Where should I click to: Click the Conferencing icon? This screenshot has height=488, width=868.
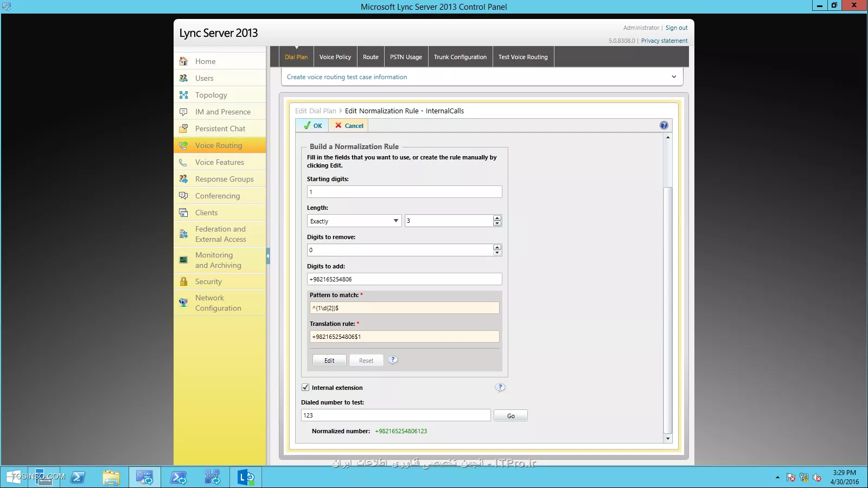(183, 196)
